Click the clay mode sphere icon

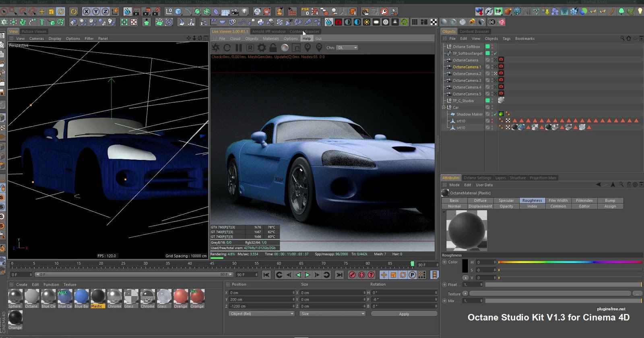(x=285, y=48)
